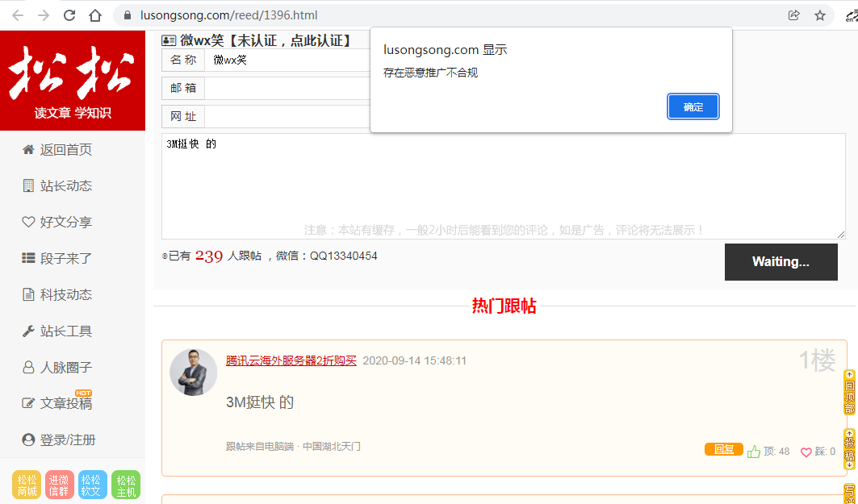Click the browser reload icon
858x504 pixels.
pos(69,15)
